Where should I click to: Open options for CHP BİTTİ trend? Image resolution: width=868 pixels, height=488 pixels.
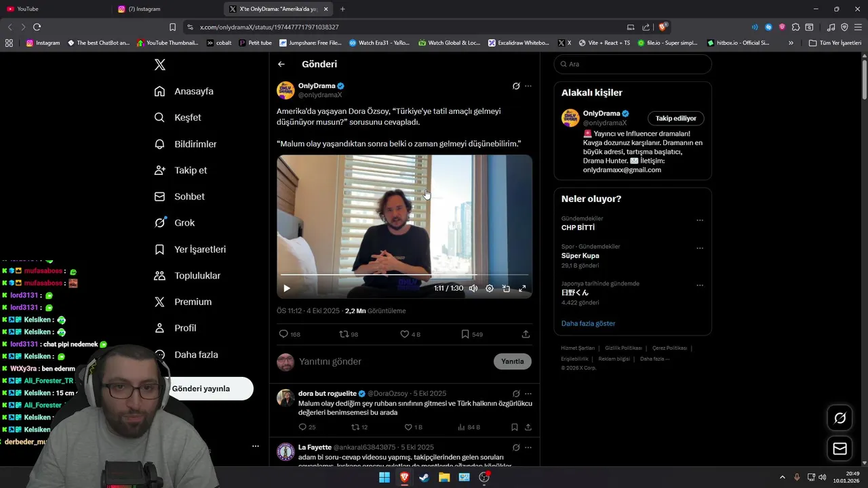[x=700, y=220]
